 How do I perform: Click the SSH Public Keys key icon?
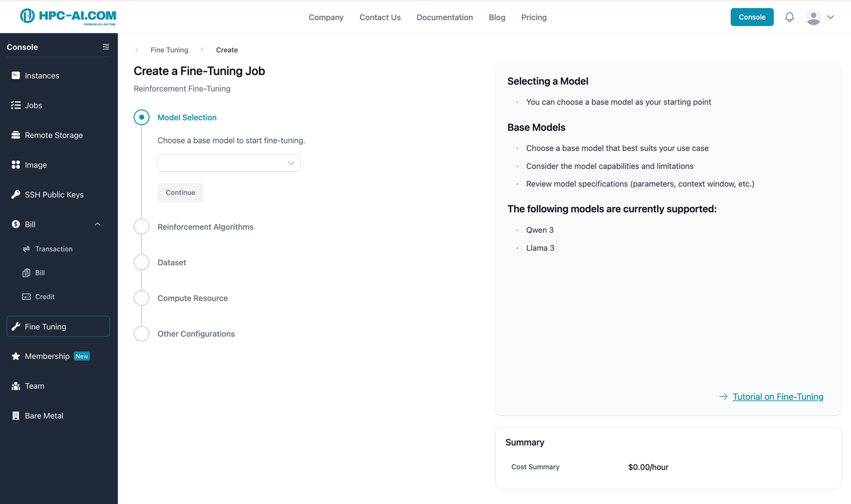[16, 195]
